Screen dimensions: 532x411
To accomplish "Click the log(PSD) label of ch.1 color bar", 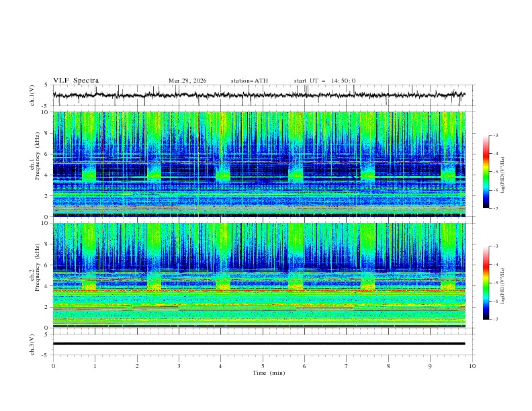I will 503,175.
